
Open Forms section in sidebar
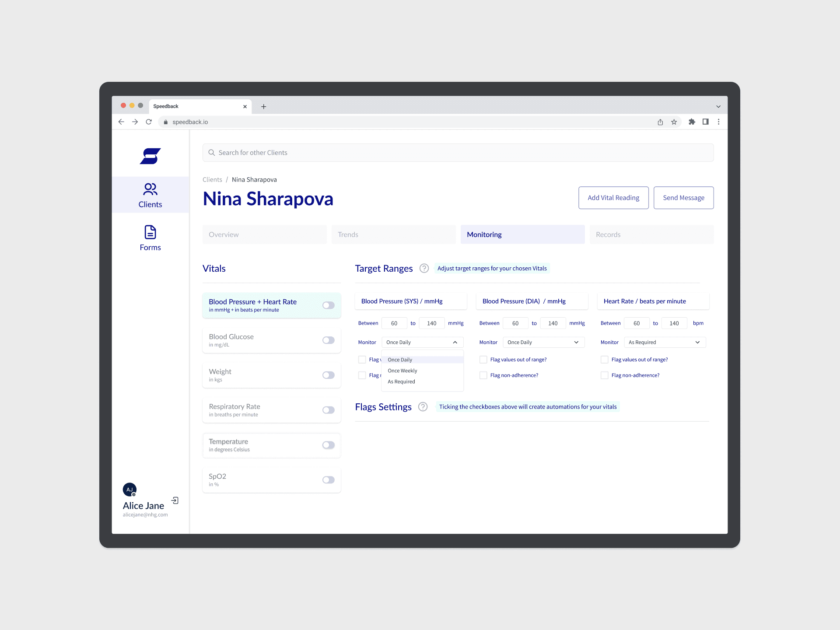(150, 238)
